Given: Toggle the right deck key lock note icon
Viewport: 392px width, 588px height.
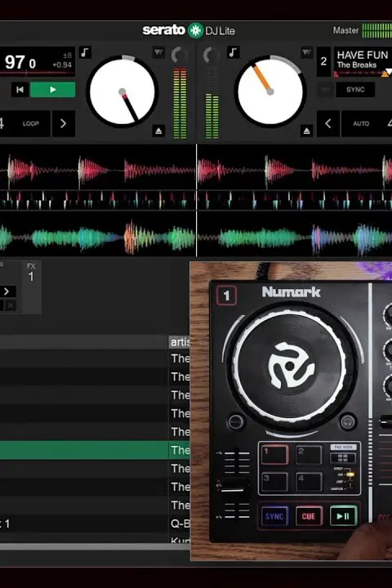Looking at the screenshot, I should point(233,52).
